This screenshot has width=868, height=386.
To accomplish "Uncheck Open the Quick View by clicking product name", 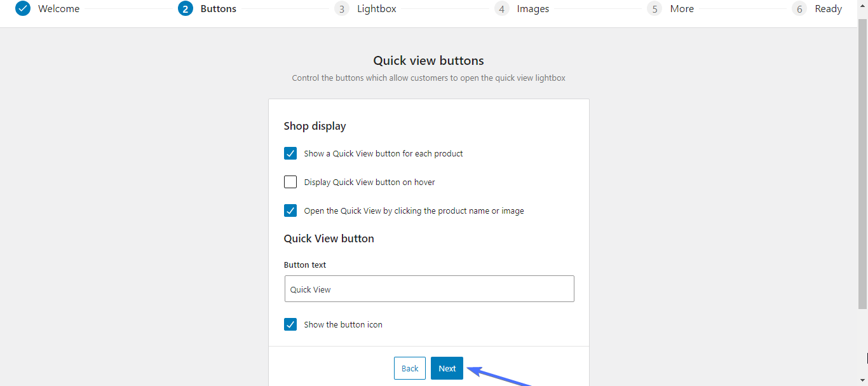I will (290, 210).
